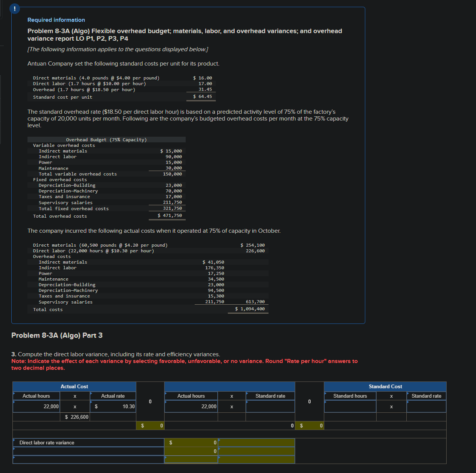The image size is (476, 473).
Task: Open the Standard hours label dropdown
Action: [x=350, y=396]
